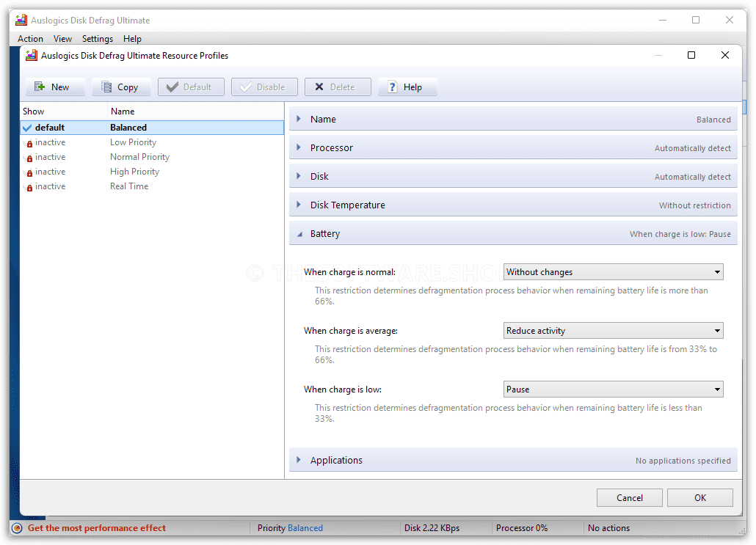The height and width of the screenshot is (545, 756).
Task: Click the lock icon for Low Priority
Action: click(x=29, y=143)
